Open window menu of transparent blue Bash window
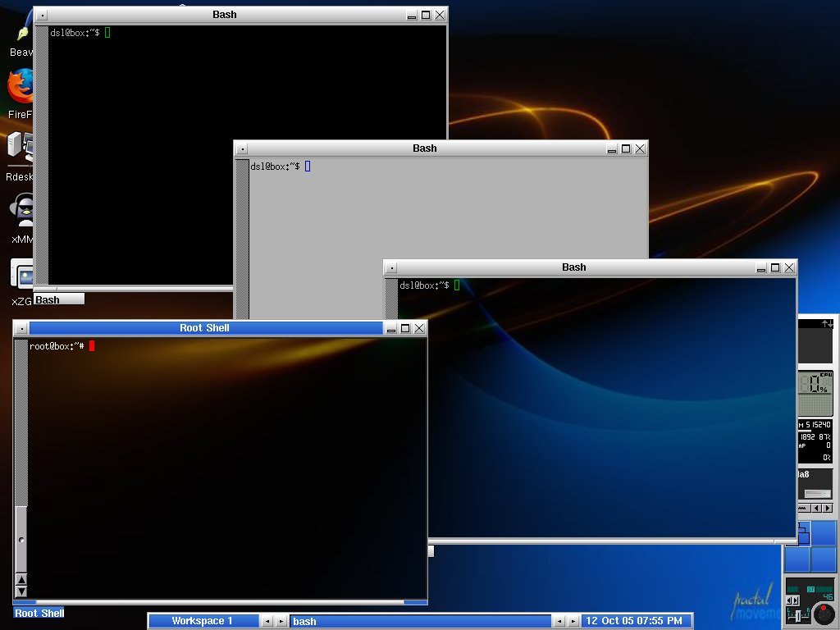840x630 pixels. click(391, 268)
